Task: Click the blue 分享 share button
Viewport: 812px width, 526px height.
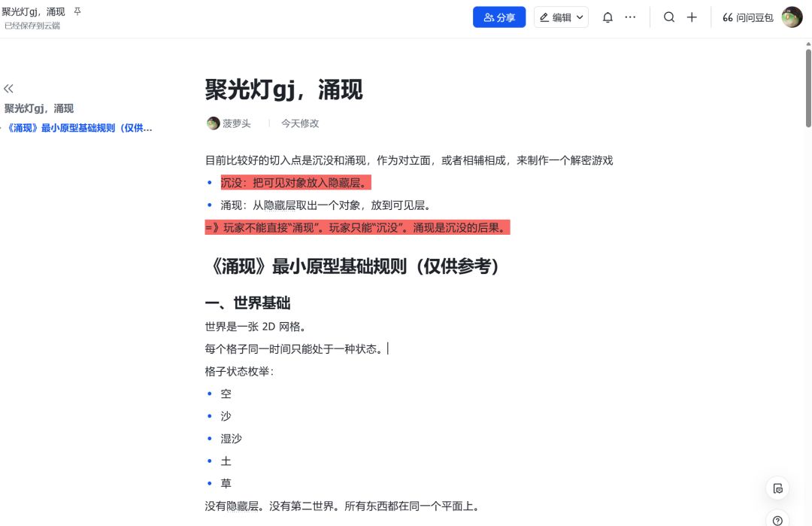Action: (499, 17)
